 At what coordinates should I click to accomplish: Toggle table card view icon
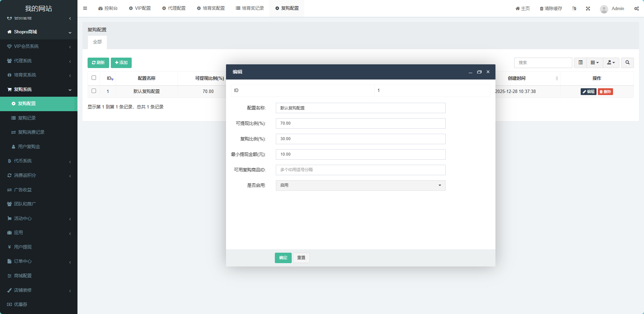point(580,63)
